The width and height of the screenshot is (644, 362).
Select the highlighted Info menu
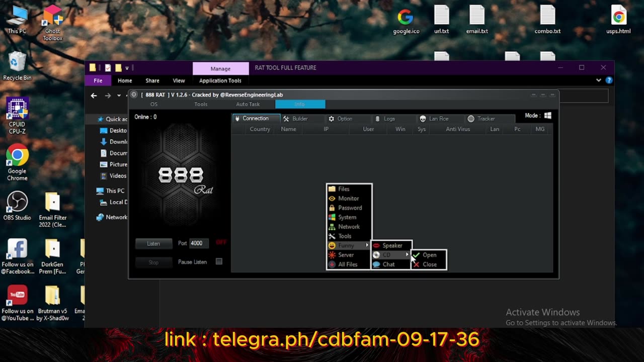(x=300, y=104)
